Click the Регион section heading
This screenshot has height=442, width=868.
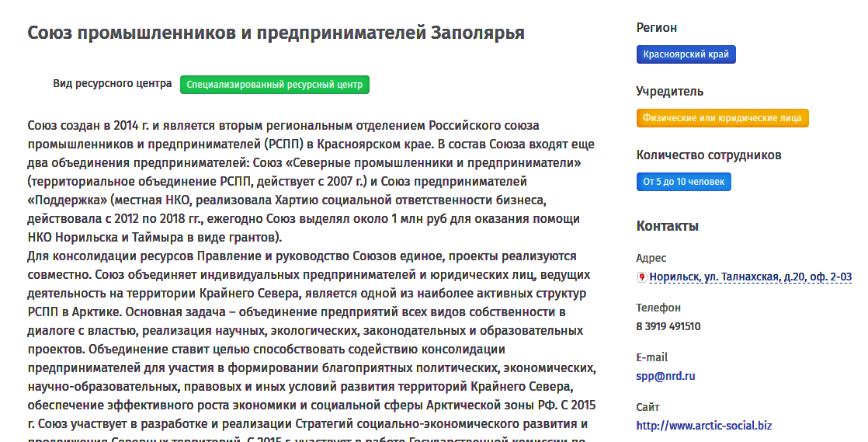coord(657,28)
